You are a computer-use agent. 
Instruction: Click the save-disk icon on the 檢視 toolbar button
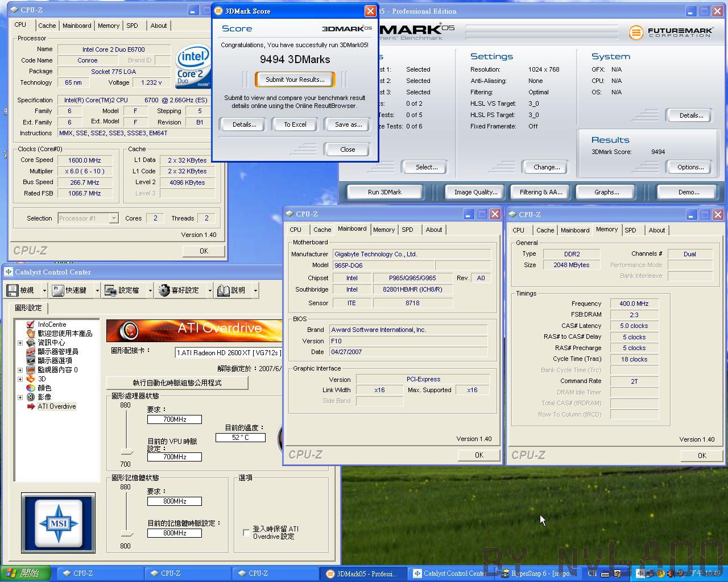coord(12,290)
